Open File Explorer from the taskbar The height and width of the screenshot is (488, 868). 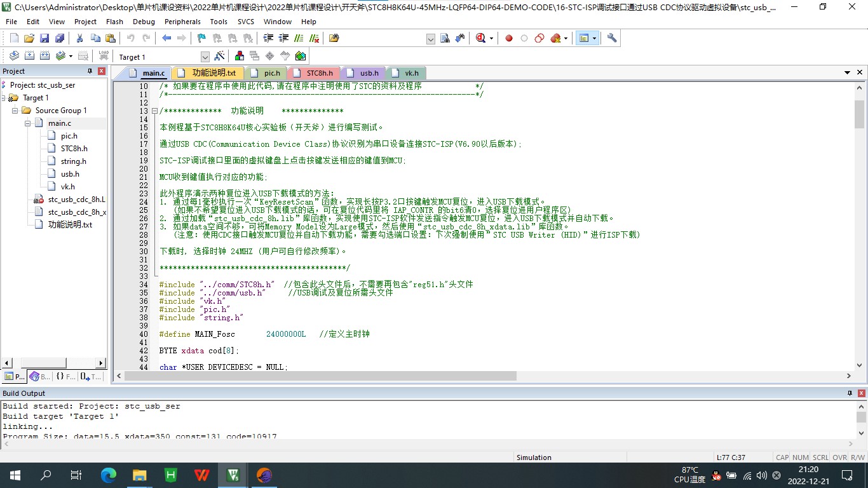[x=140, y=475]
